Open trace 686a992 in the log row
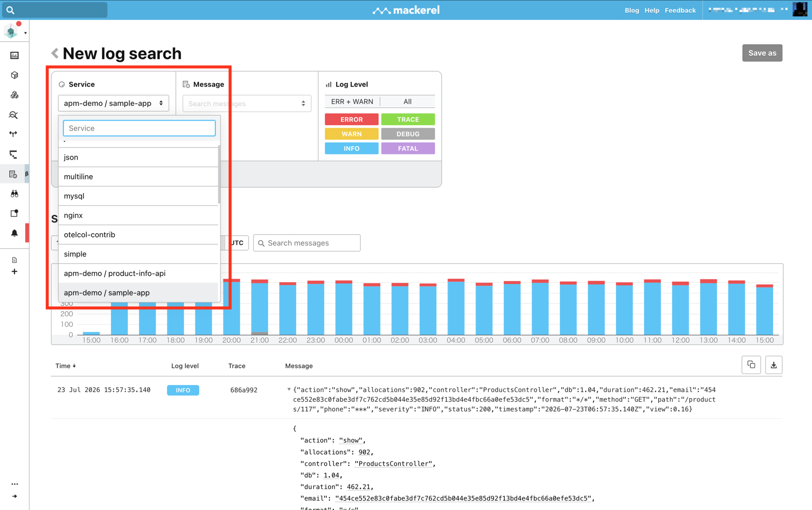This screenshot has width=812, height=510. [x=244, y=390]
